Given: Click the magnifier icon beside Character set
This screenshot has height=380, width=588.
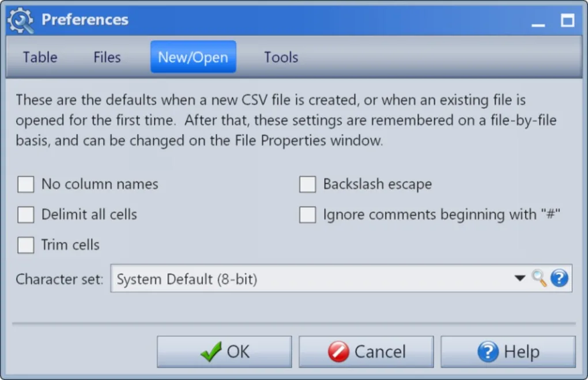Looking at the screenshot, I should (539, 279).
